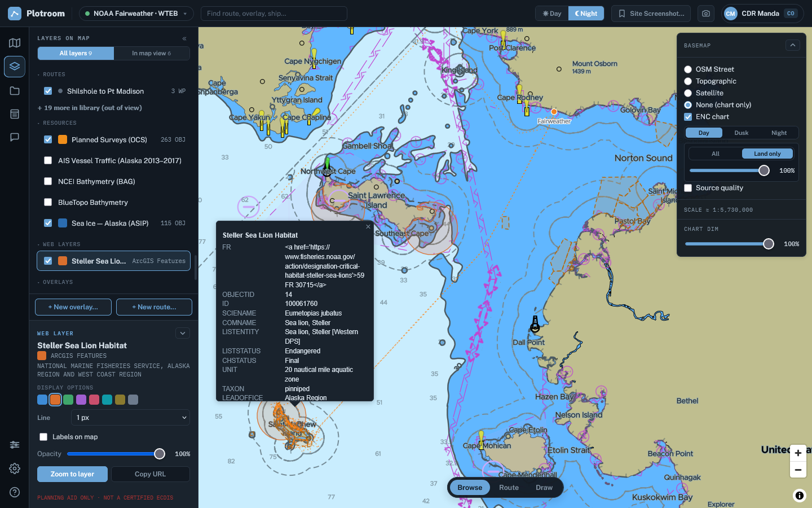The height and width of the screenshot is (508, 812).
Task: Click the camera screenshot icon
Action: tap(706, 14)
